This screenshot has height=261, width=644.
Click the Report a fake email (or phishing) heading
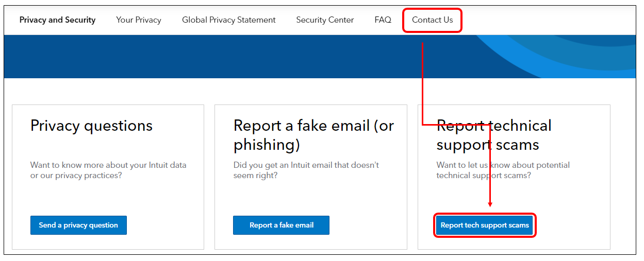point(313,135)
